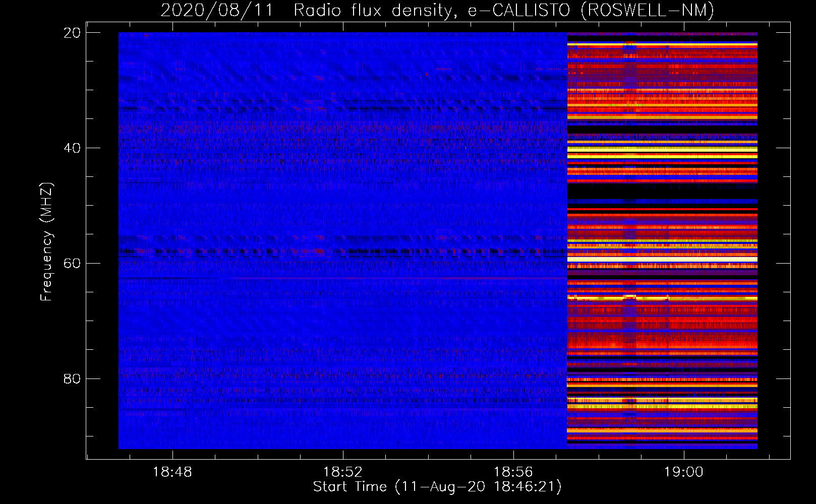The height and width of the screenshot is (504, 816).
Task: Click the '60' frequency tick label
Action: pos(72,264)
